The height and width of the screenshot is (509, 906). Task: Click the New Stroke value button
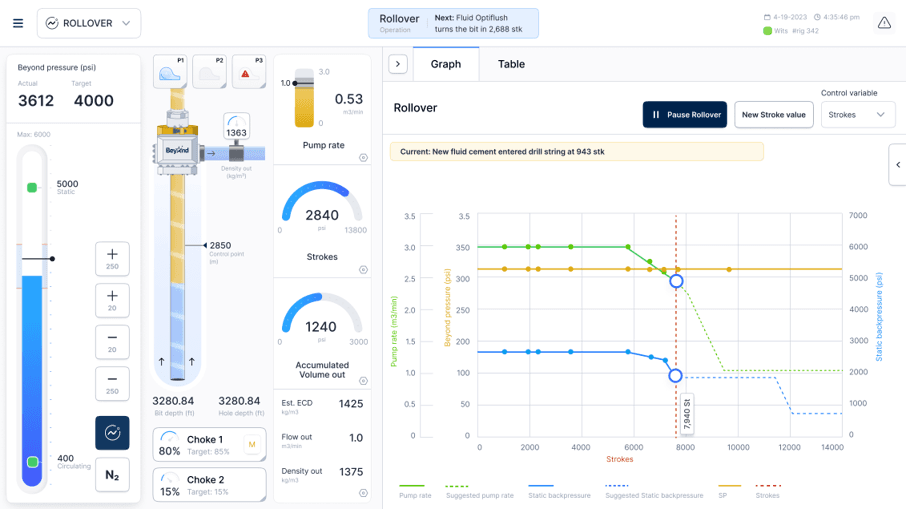pyautogui.click(x=773, y=115)
